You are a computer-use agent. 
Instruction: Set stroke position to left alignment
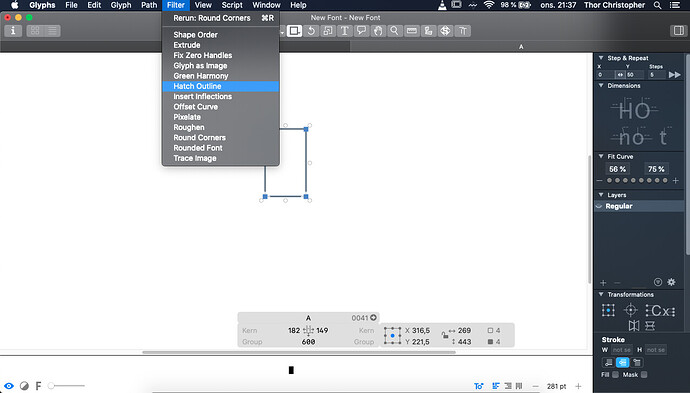(x=609, y=362)
